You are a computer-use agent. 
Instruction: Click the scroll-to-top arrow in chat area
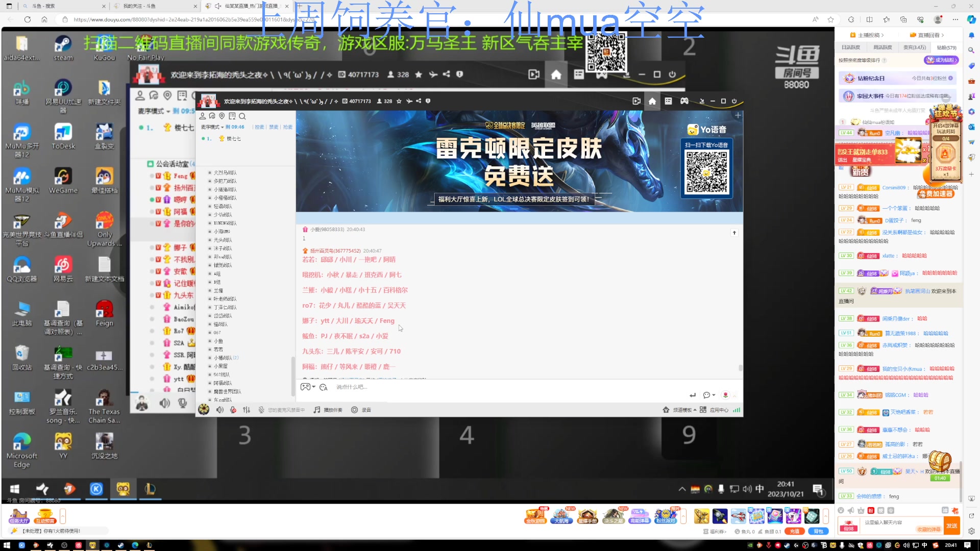point(734,233)
